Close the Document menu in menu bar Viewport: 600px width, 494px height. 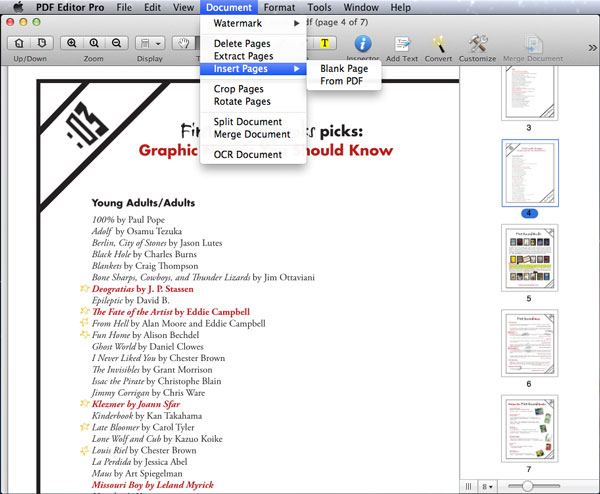point(229,7)
